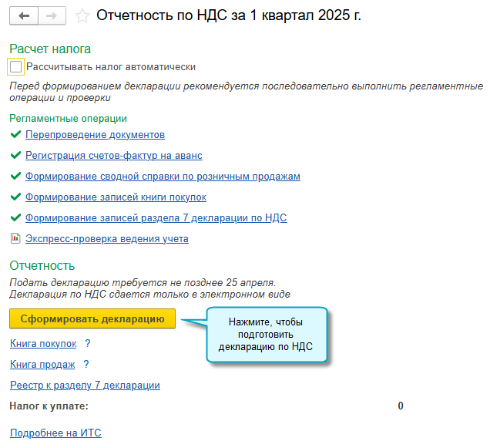Click green checkmark beside Регистрация счетов-фактур
Viewport: 490px width, 448px height.
point(15,155)
